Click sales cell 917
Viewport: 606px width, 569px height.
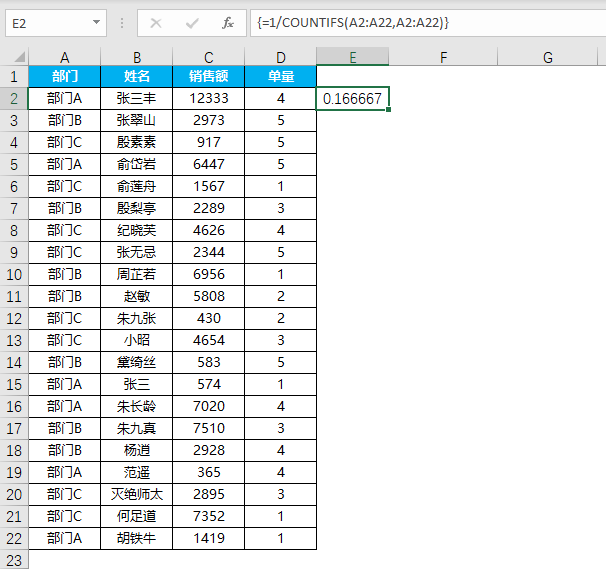[x=209, y=143]
